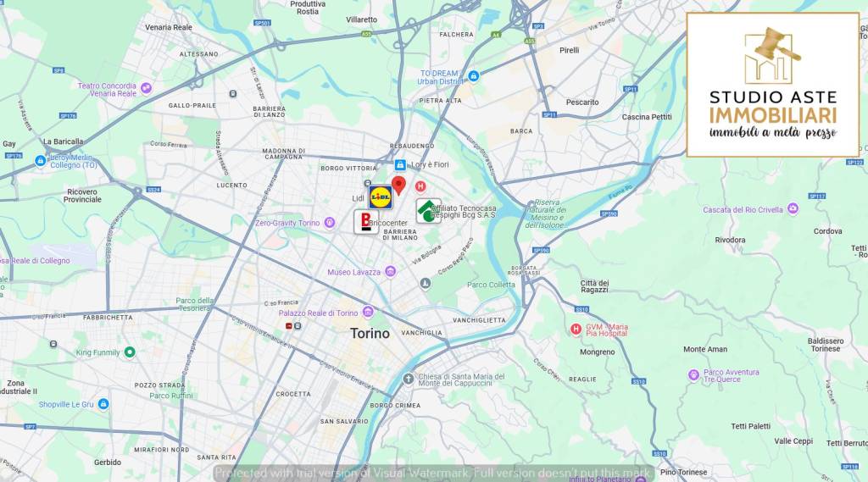This screenshot has width=868, height=482.
Task: Click the Parco Avventura Tre Querce icon
Action: (x=693, y=376)
